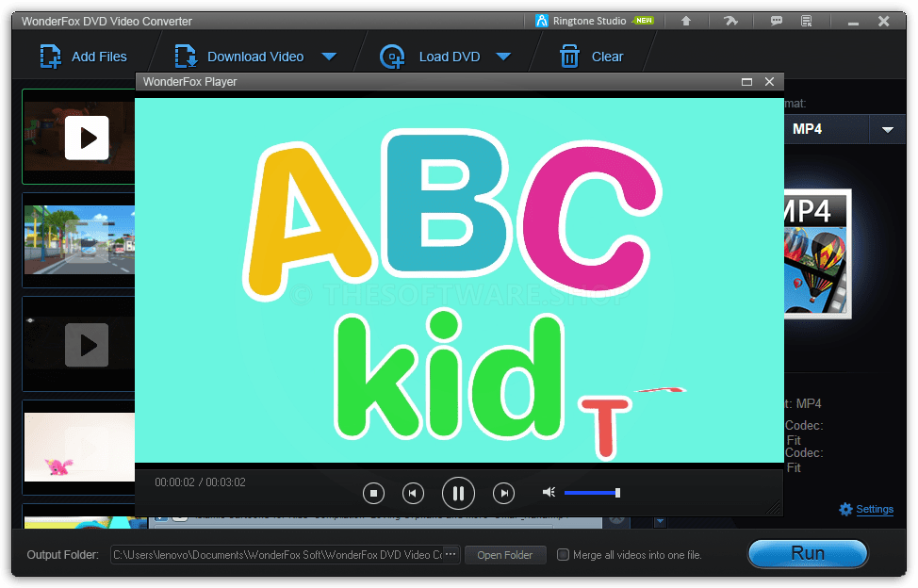The height and width of the screenshot is (588, 918).
Task: Click the Open Folder button
Action: point(504,555)
